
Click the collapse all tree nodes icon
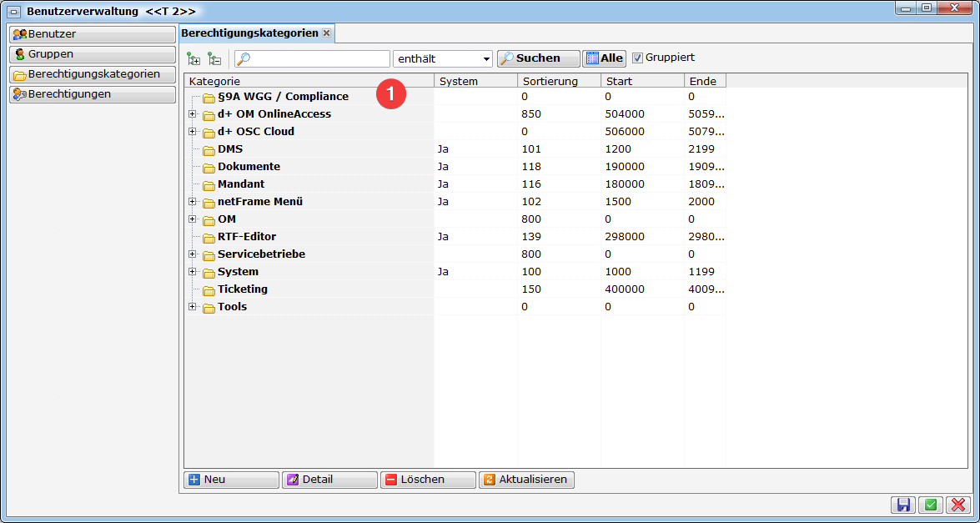tap(214, 58)
